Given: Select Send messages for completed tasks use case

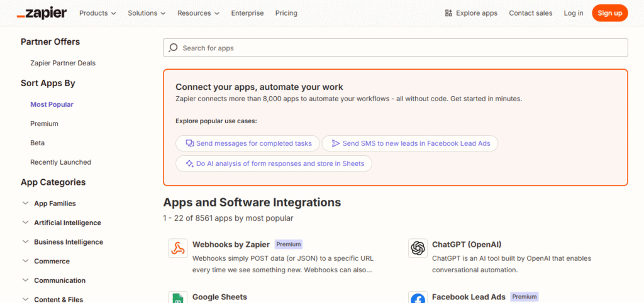Looking at the screenshot, I should (x=248, y=143).
